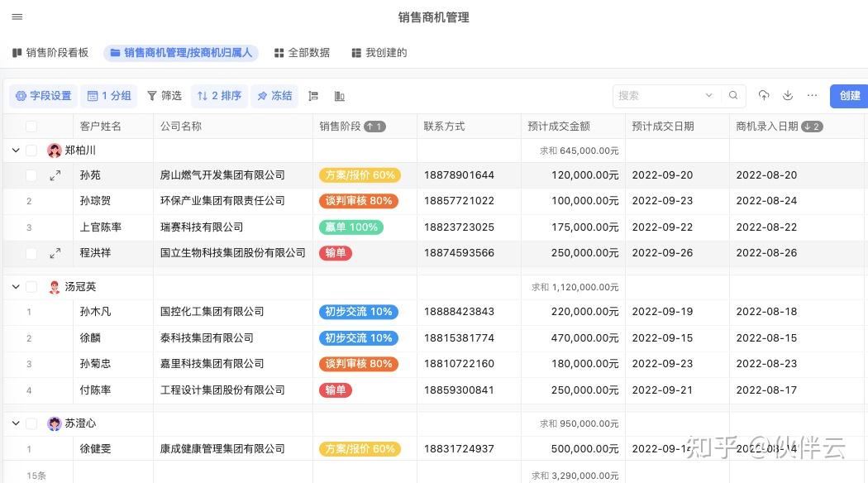Open the search field dropdown arrow
868x483 pixels.
click(x=708, y=95)
